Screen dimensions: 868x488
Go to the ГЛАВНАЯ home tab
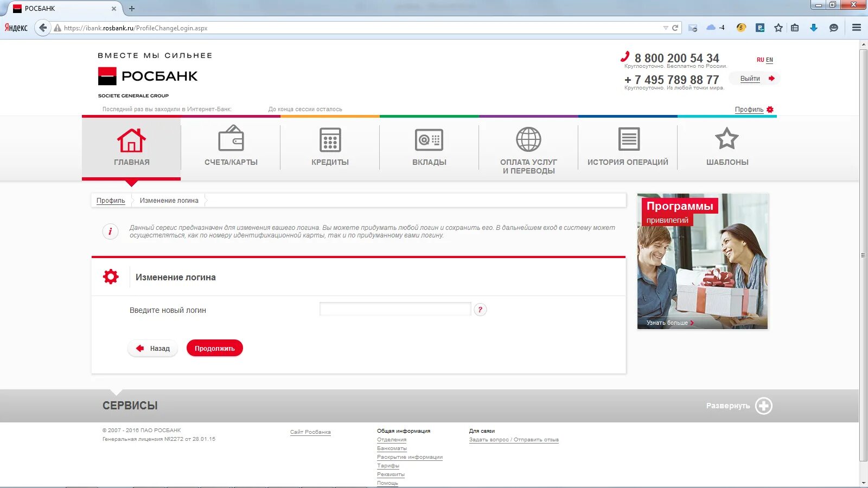[131, 147]
